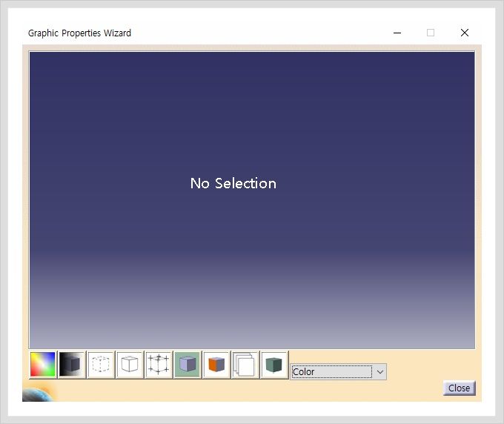Select the black-to-white shaded cube icon

[72, 365]
